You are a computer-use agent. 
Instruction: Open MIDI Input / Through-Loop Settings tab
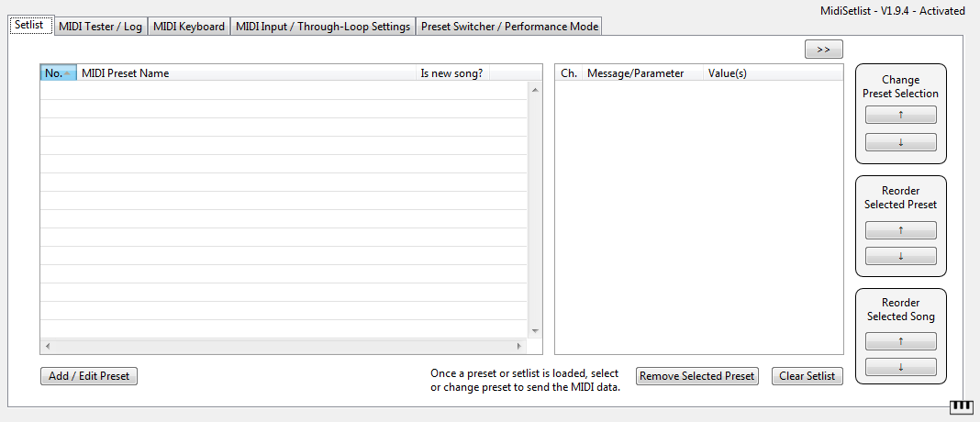[x=323, y=27]
